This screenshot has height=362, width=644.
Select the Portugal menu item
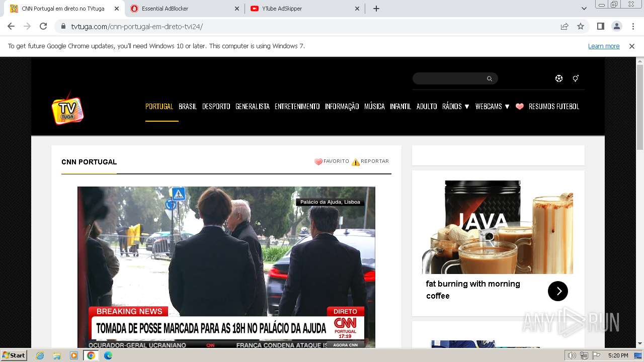pyautogui.click(x=159, y=107)
